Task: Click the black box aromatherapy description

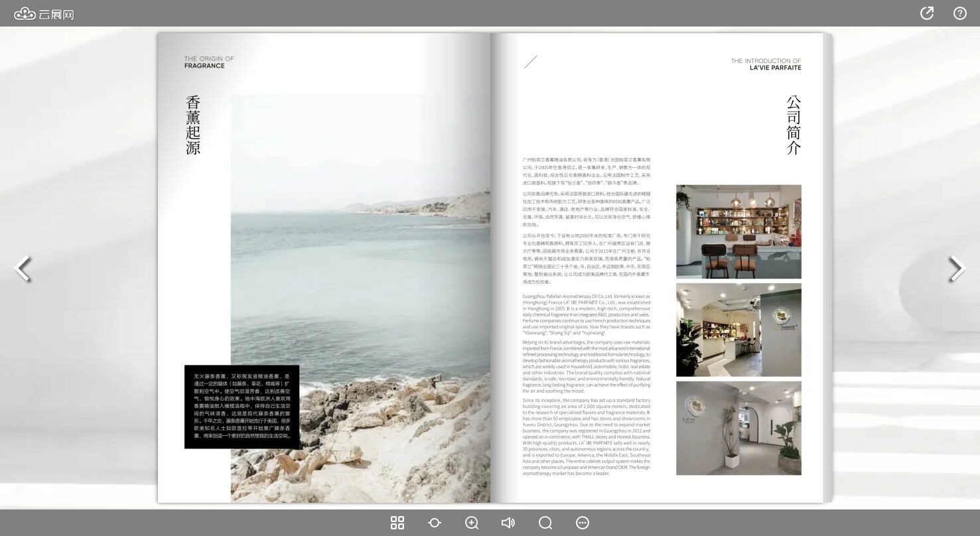Action: [x=242, y=407]
